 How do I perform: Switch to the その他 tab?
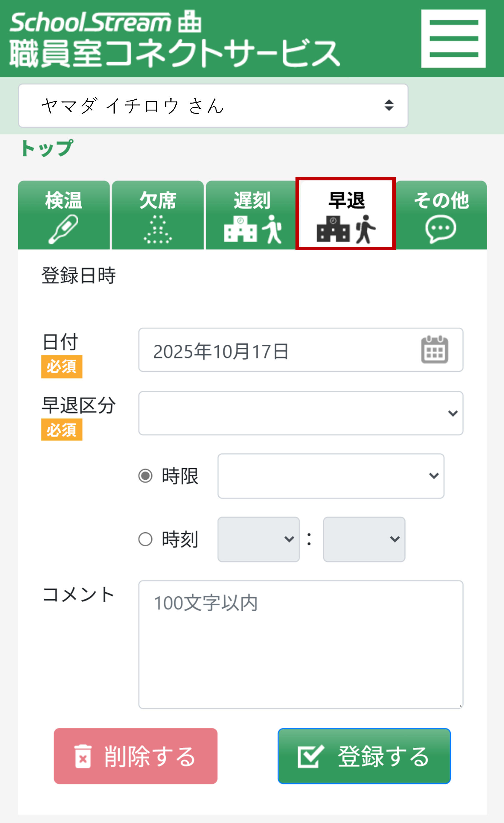click(441, 214)
